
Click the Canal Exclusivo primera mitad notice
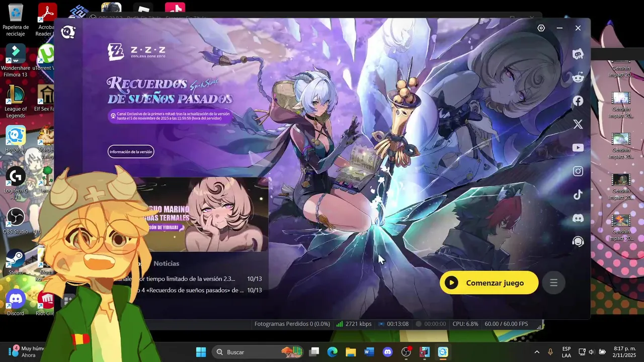(170, 116)
